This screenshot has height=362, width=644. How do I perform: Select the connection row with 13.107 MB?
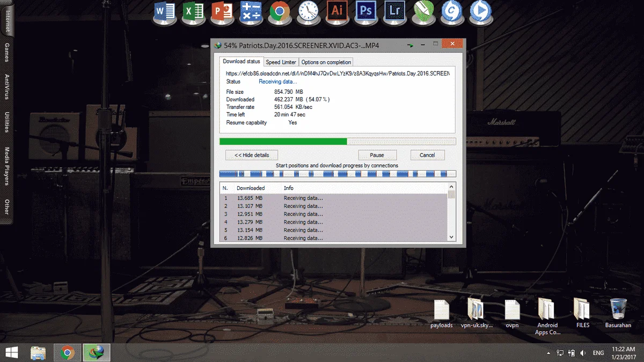334,206
